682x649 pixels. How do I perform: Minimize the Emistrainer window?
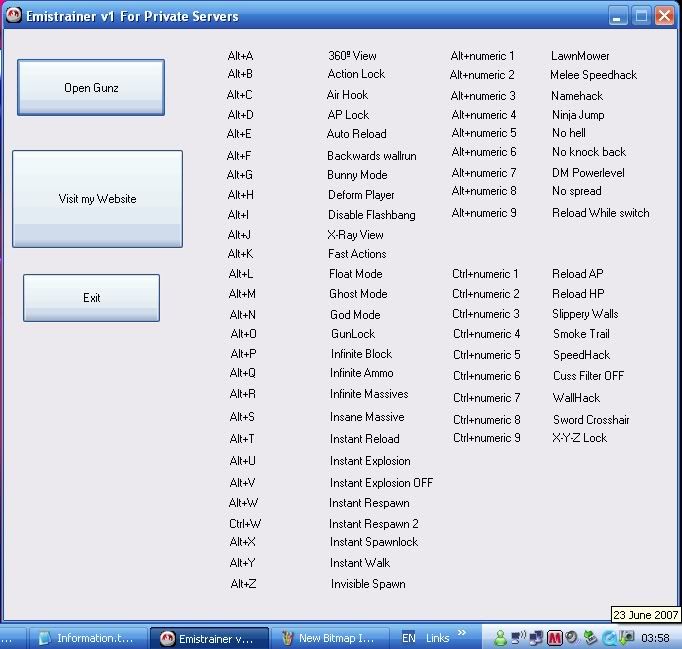[x=617, y=16]
